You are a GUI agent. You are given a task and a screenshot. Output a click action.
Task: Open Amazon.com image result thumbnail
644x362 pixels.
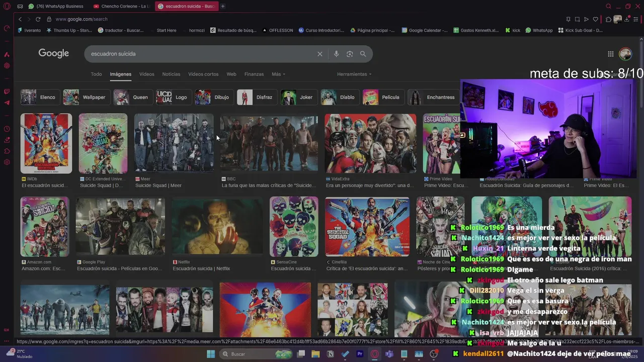(44, 226)
